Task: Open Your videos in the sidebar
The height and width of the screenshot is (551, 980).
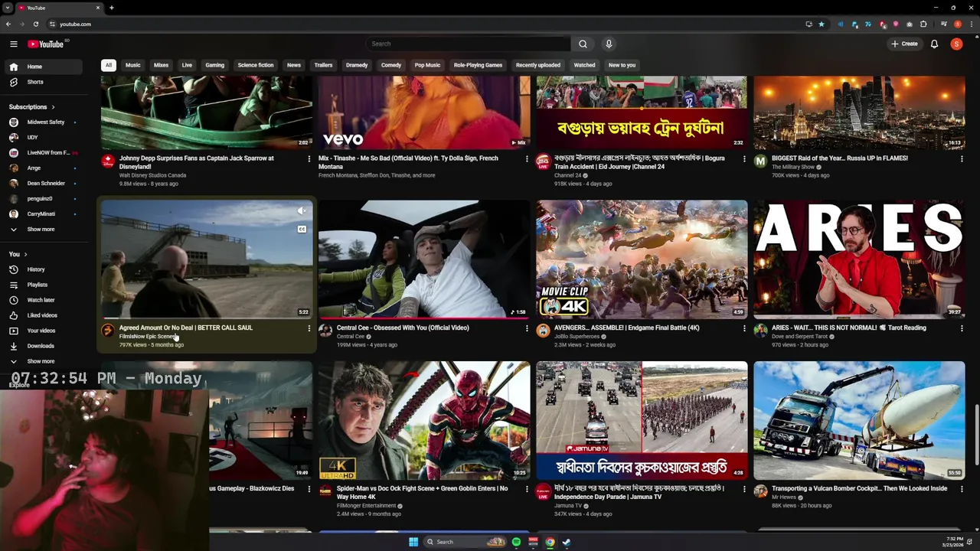Action: (x=44, y=331)
